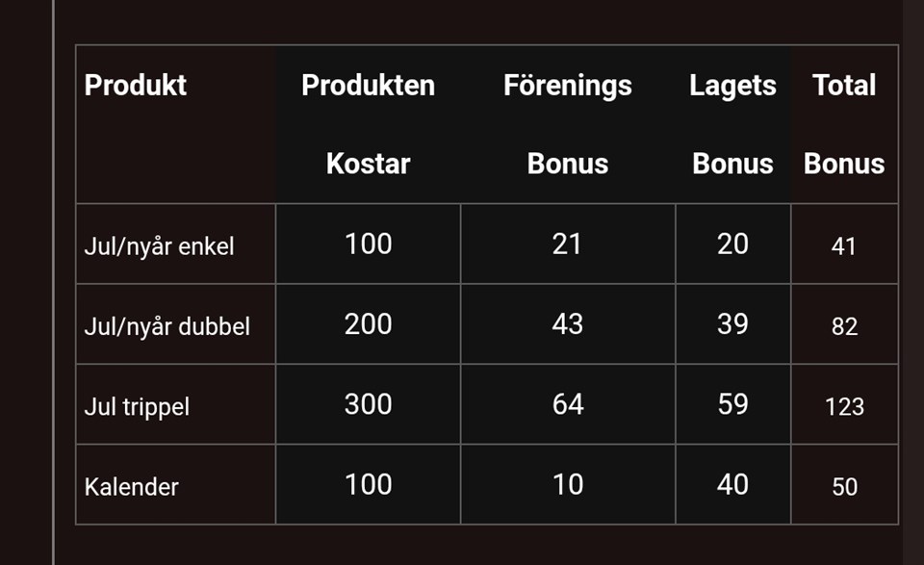
Task: Click the Produkt column header
Action: [x=136, y=86]
